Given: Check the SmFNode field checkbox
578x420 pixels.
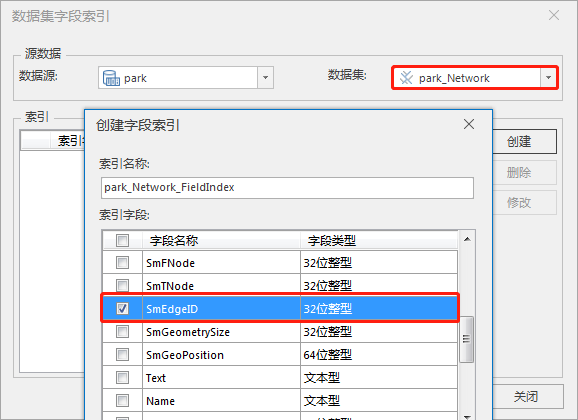Looking at the screenshot, I should (x=122, y=263).
